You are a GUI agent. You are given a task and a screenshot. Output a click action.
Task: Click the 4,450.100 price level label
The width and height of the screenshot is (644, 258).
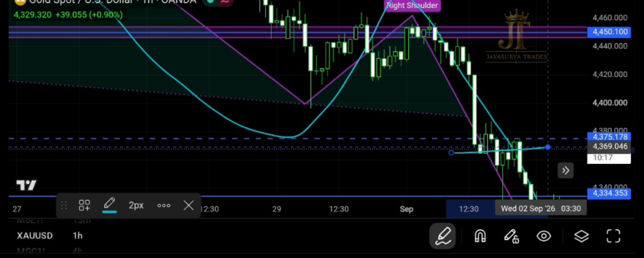609,32
